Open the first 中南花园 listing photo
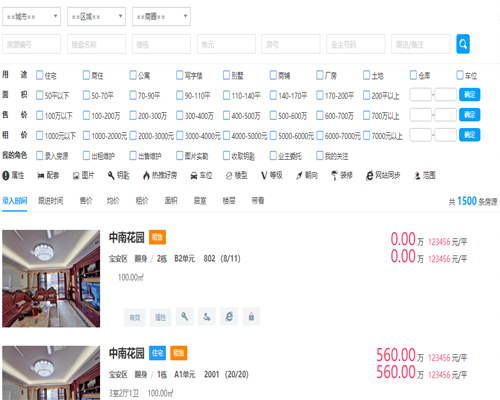The height and width of the screenshot is (400, 500). pyautogui.click(x=51, y=279)
